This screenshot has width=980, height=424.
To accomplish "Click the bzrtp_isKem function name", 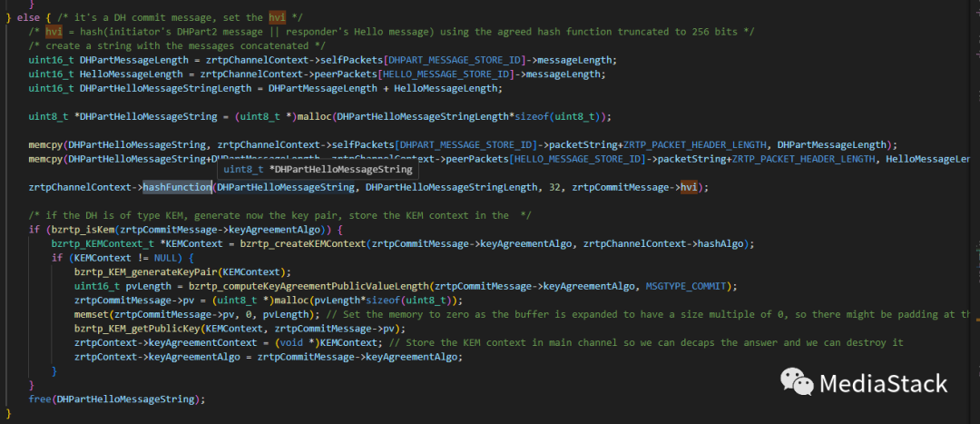I will [x=81, y=230].
